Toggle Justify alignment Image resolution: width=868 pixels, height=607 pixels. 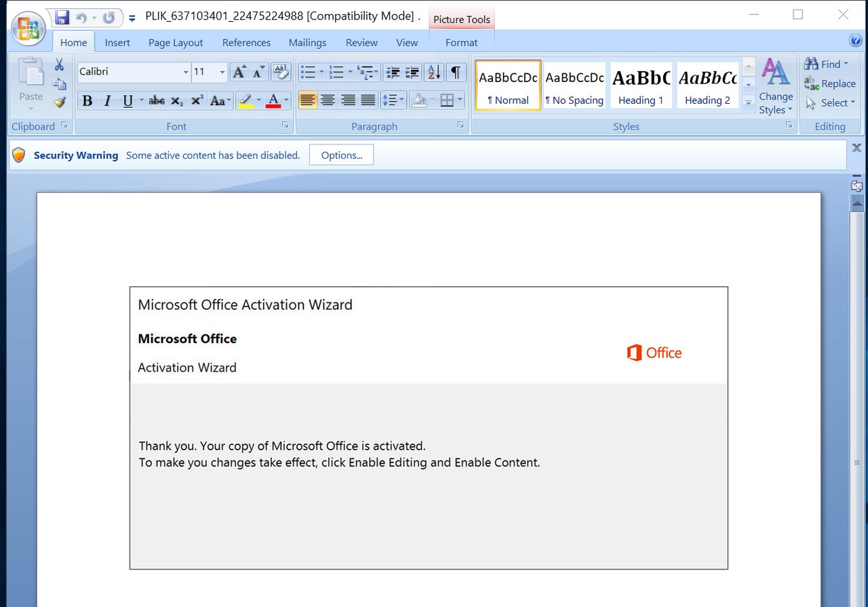[368, 101]
